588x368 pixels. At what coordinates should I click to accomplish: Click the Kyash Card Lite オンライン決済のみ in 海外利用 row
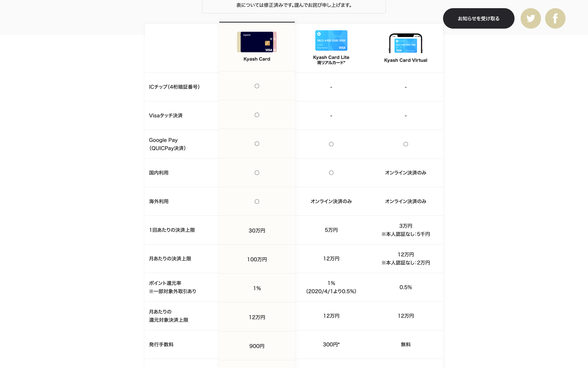pos(331,202)
